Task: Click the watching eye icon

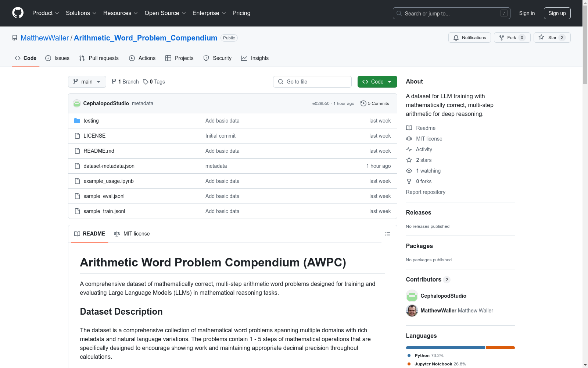Action: (409, 171)
